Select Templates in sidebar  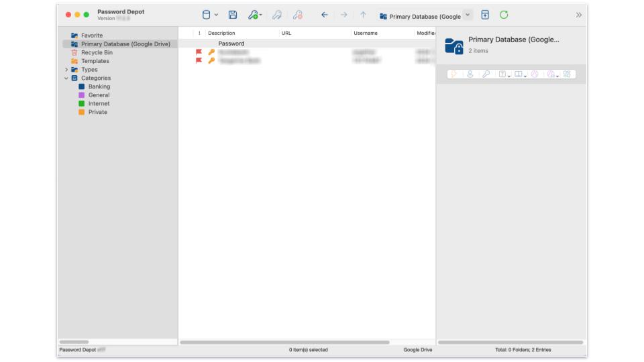[95, 61]
